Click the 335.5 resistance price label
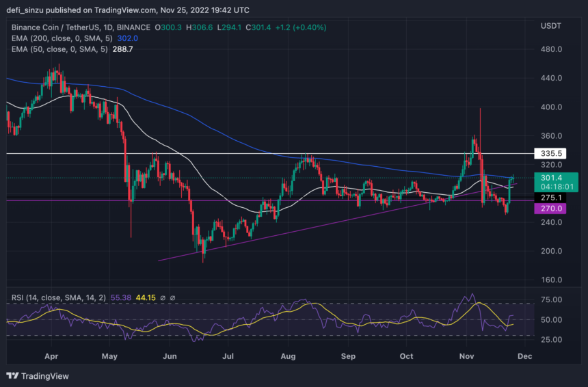 tap(550, 155)
